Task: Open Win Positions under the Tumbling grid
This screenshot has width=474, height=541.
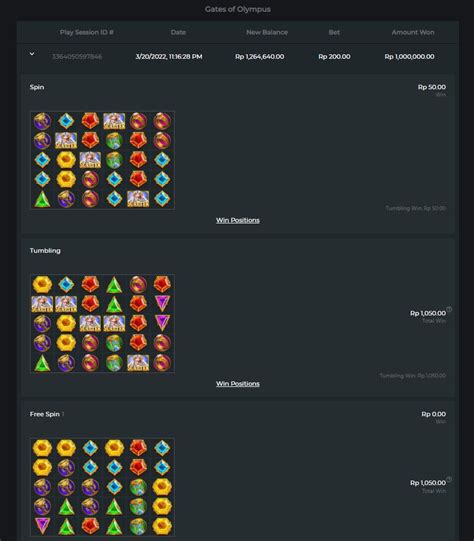Action: point(238,384)
